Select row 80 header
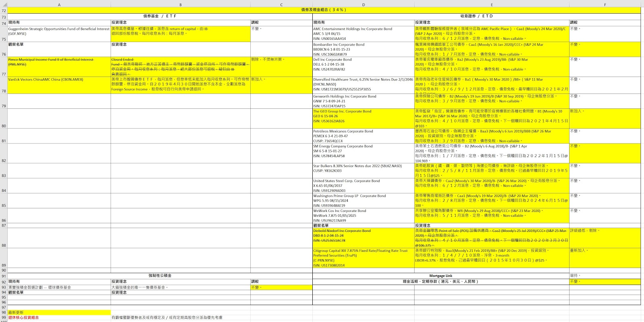Image resolution: width=644 pixels, height=322 pixels. tap(4, 118)
